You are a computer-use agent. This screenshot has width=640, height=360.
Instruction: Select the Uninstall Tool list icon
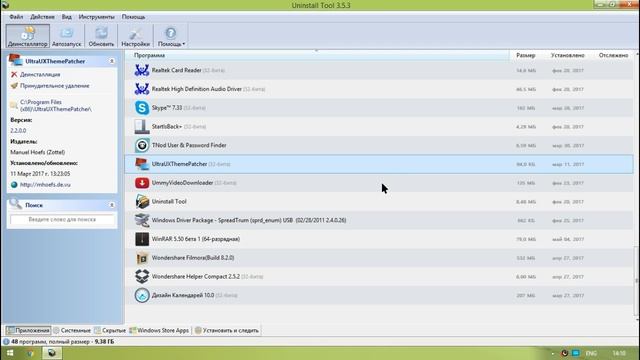(142, 202)
